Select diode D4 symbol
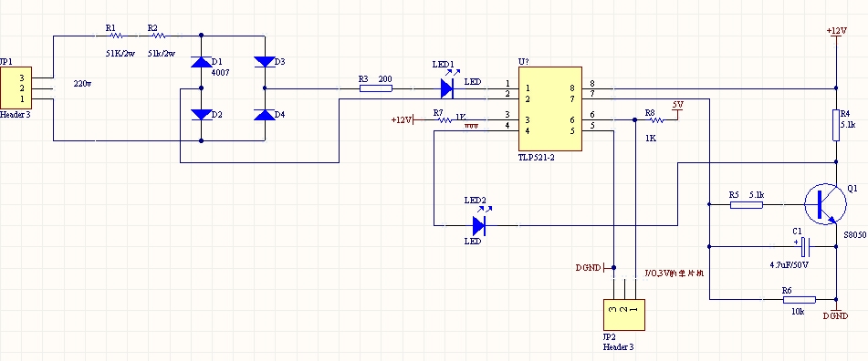The width and height of the screenshot is (868, 361). (264, 115)
